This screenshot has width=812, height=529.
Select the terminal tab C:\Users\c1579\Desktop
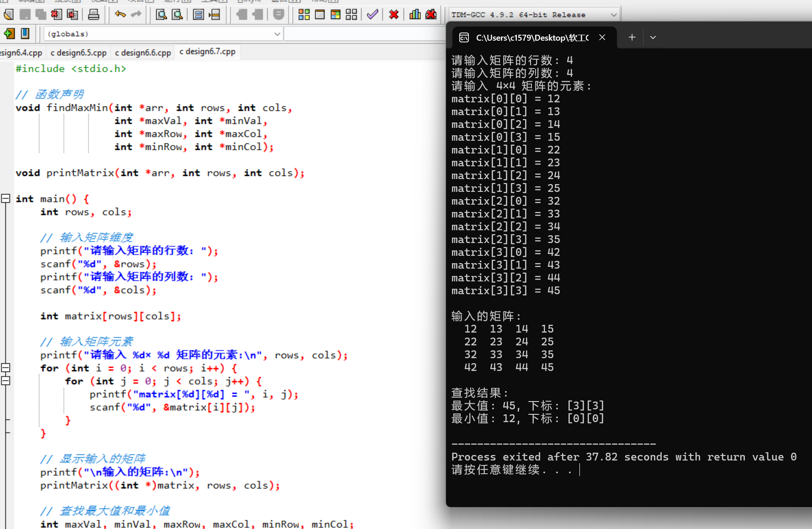532,37
